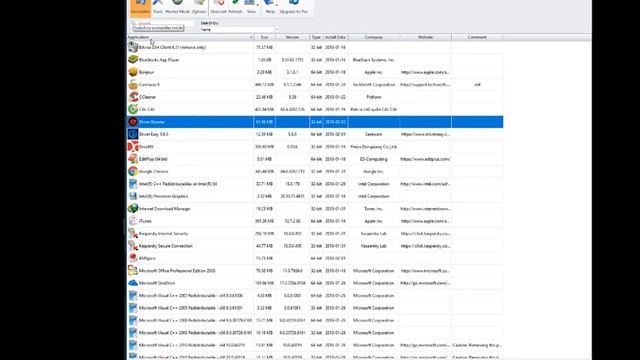
Task: Click the Apple website link in Bonjour row
Action: tap(425, 72)
